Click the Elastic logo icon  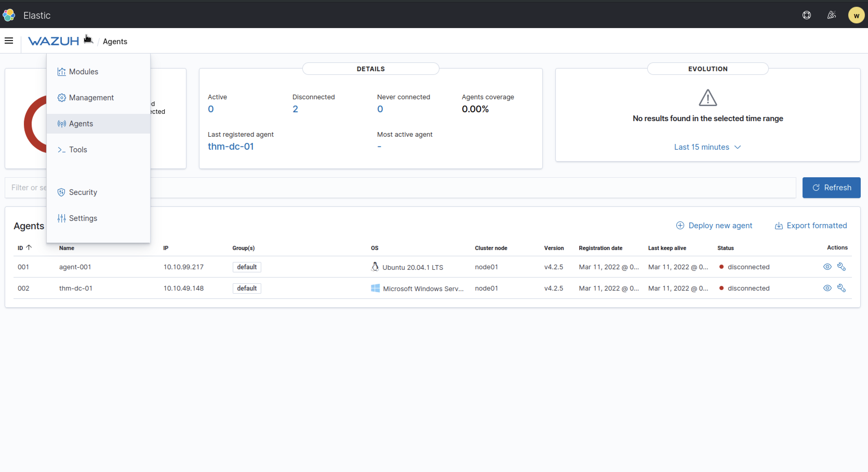click(9, 15)
